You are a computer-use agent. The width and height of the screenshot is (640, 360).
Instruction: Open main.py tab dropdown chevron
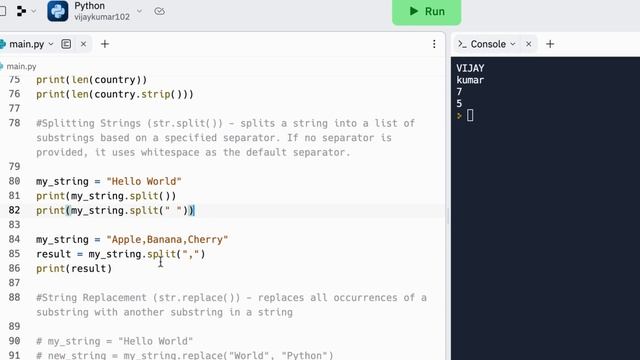click(x=51, y=44)
